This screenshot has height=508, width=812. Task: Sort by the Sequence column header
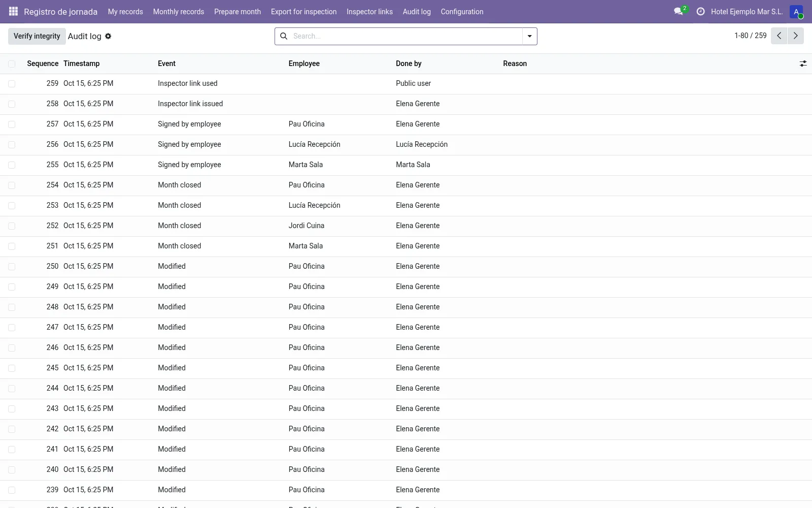(43, 63)
